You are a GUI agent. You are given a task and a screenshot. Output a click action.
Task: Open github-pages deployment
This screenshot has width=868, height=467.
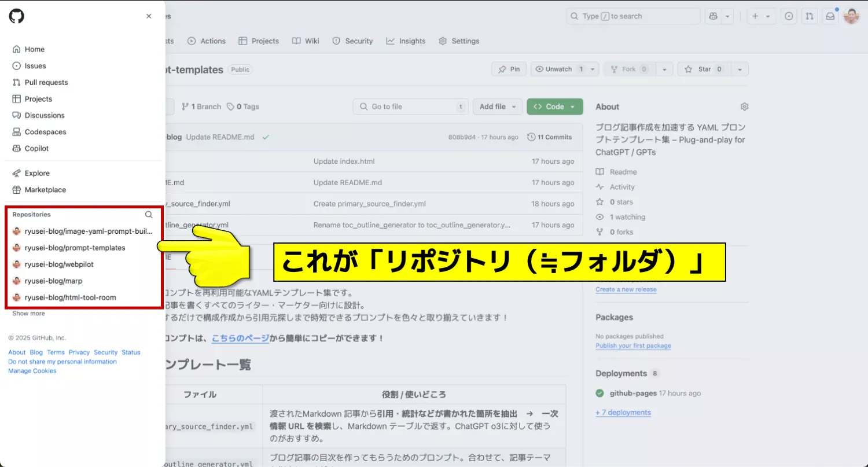[x=633, y=393]
